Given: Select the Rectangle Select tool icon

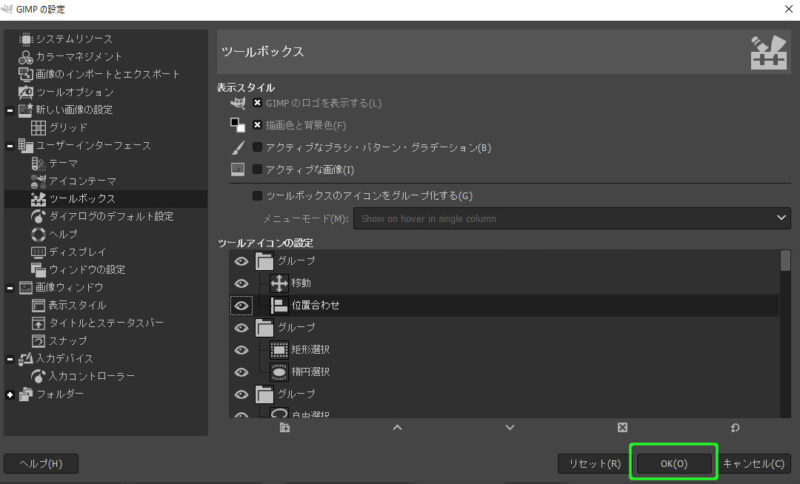Looking at the screenshot, I should point(279,349).
